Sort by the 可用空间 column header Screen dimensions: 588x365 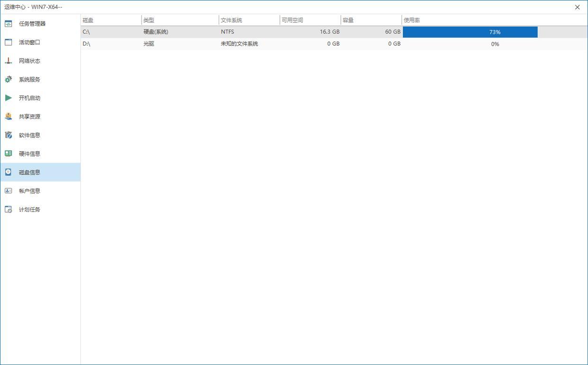point(310,20)
